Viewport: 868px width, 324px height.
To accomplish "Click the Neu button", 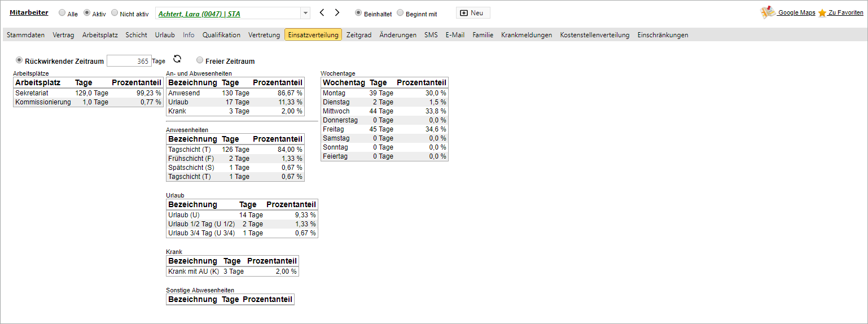I will coord(473,12).
